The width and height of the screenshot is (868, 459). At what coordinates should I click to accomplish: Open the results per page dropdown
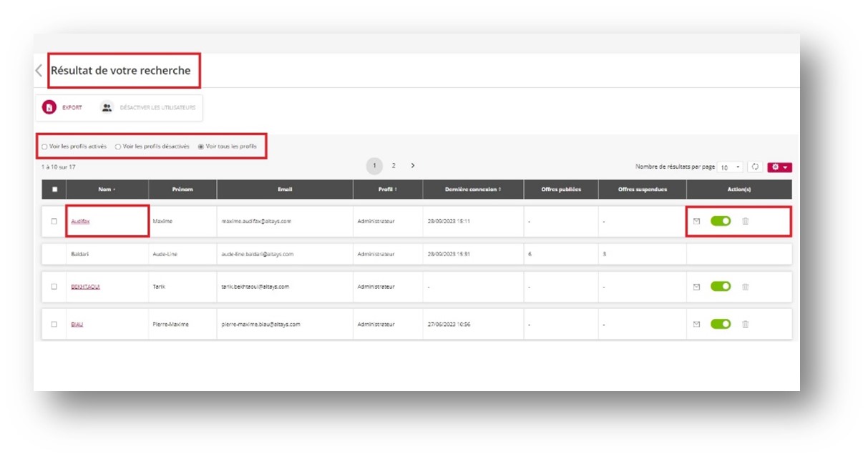[x=731, y=167]
